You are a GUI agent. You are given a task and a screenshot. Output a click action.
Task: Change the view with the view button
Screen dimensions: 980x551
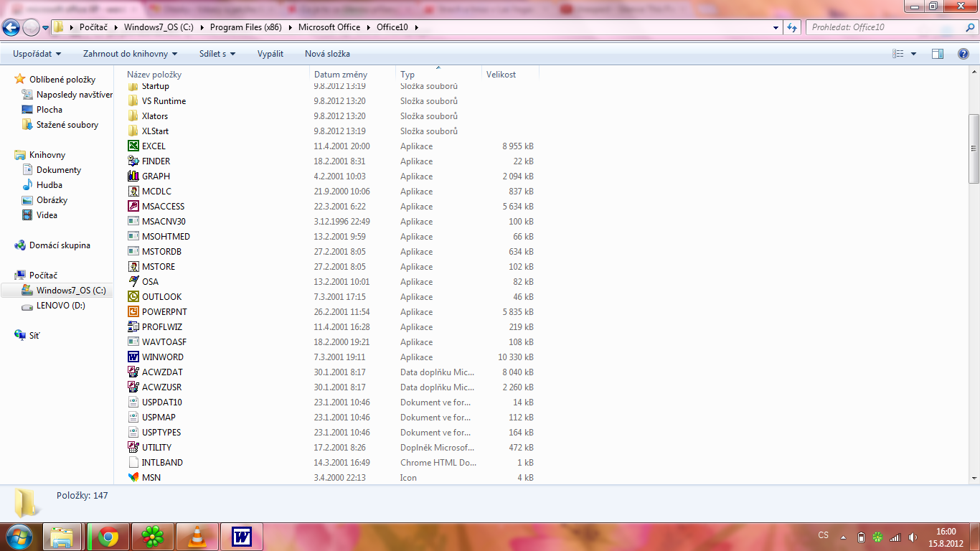pyautogui.click(x=897, y=54)
